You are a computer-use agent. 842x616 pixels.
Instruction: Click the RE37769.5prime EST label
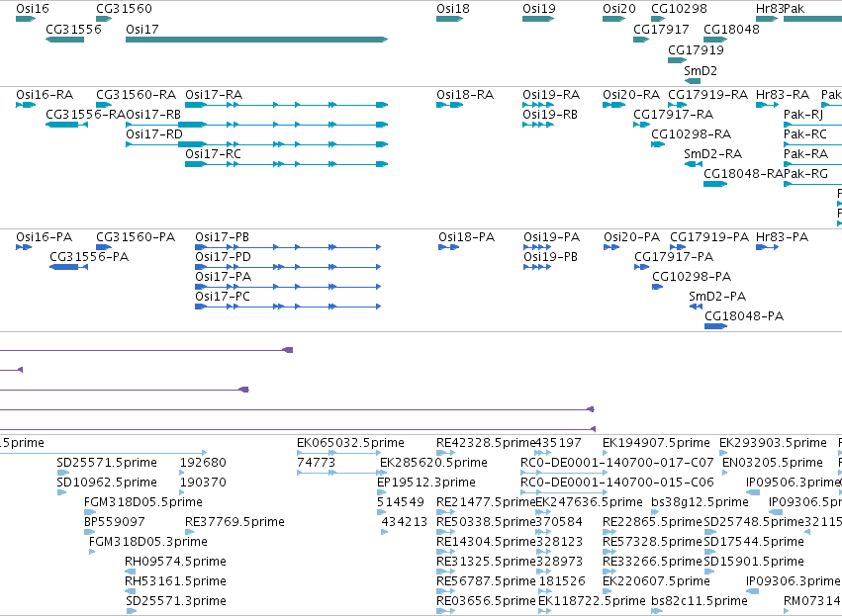(x=234, y=522)
